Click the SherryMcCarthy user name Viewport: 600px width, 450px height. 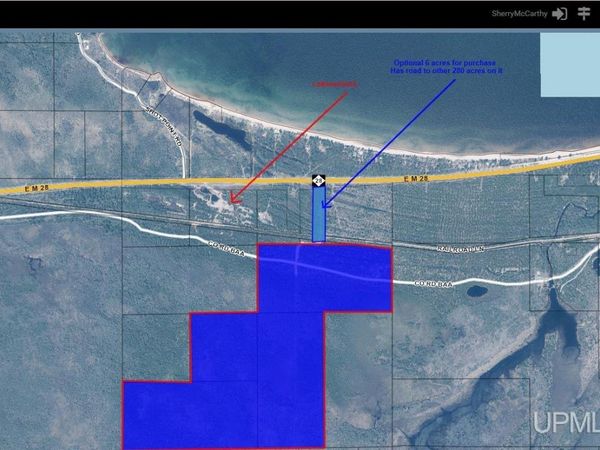[x=519, y=14]
